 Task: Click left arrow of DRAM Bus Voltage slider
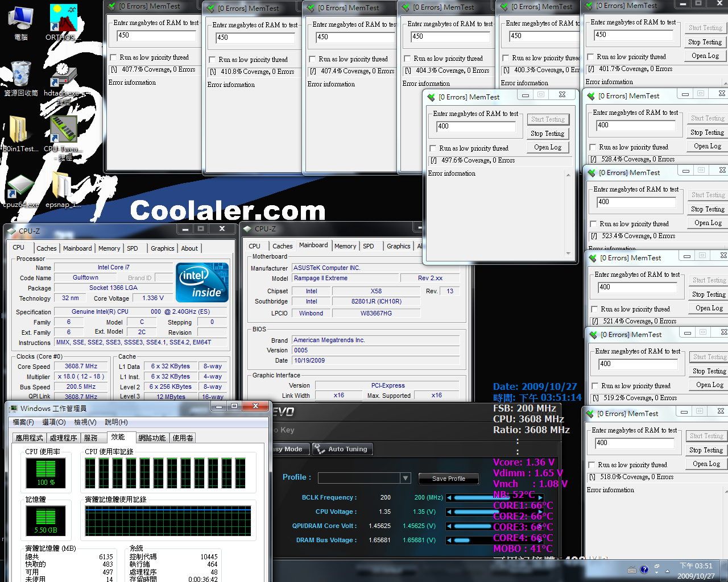449,541
